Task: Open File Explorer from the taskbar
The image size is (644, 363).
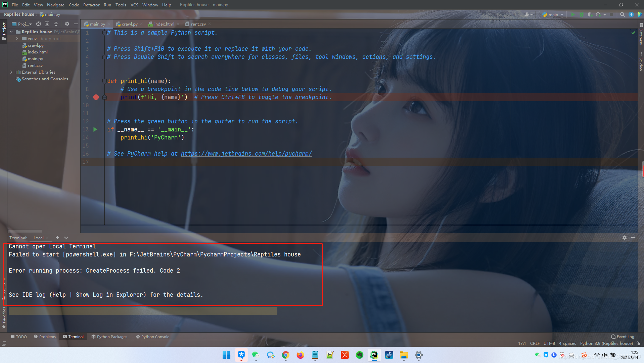Action: (404, 355)
